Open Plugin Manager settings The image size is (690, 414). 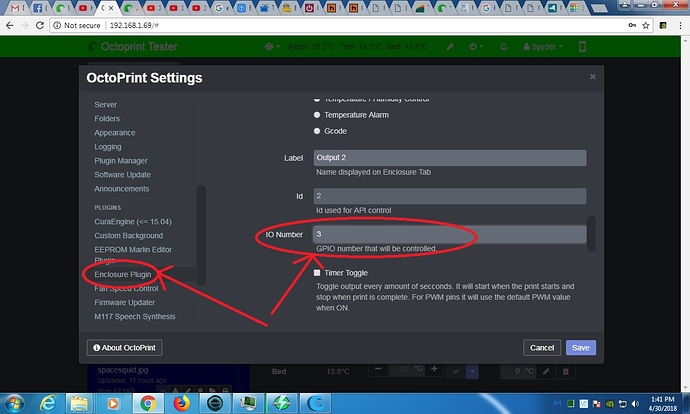121,161
